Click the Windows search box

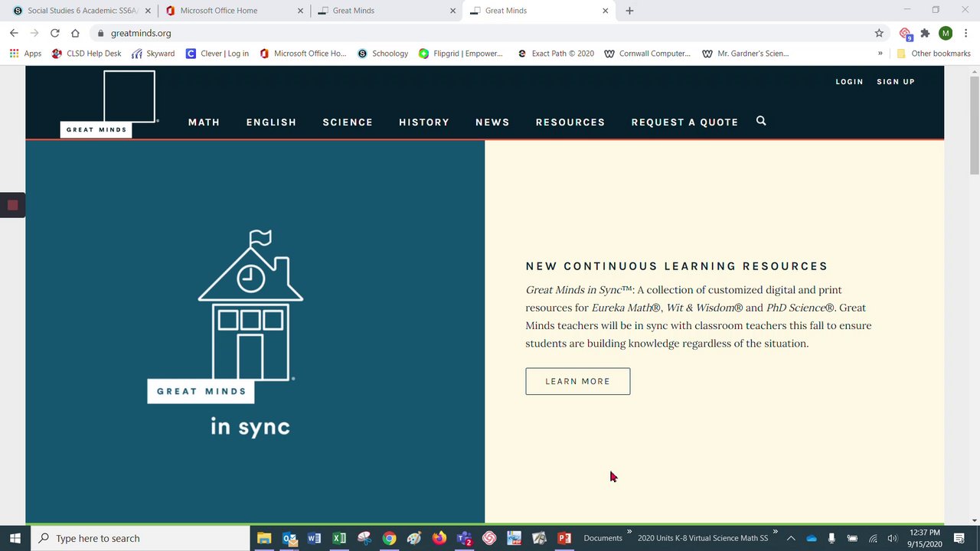(x=140, y=538)
